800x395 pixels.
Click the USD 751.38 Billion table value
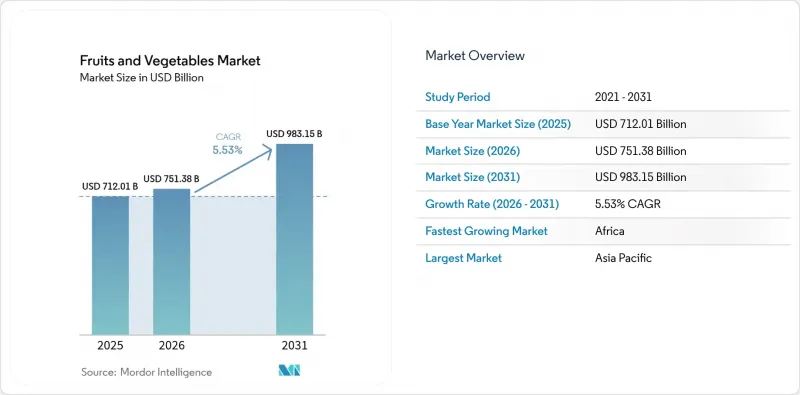point(640,151)
